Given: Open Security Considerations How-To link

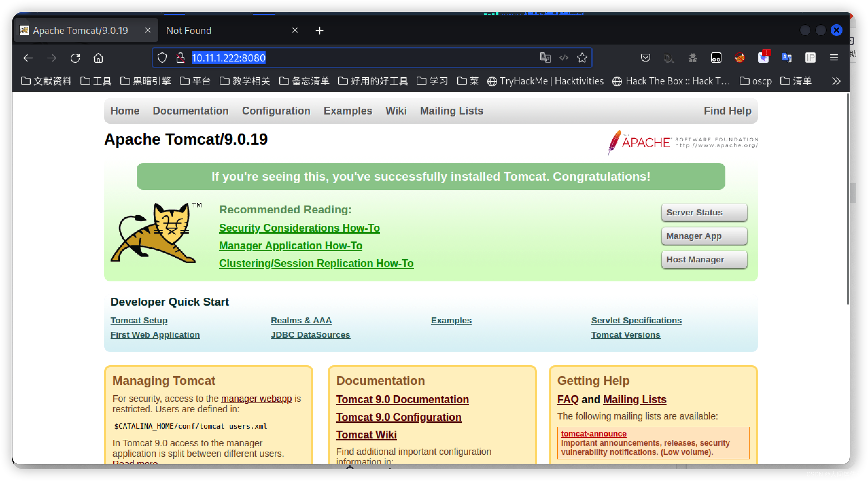Looking at the screenshot, I should tap(299, 228).
